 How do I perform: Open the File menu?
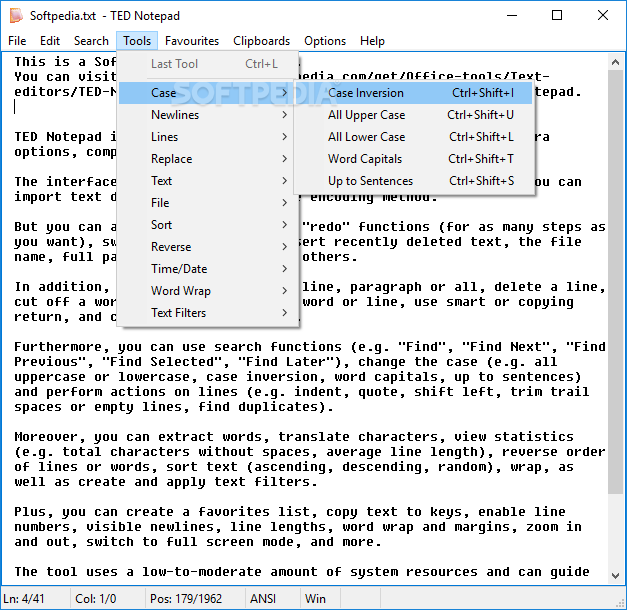(x=17, y=41)
